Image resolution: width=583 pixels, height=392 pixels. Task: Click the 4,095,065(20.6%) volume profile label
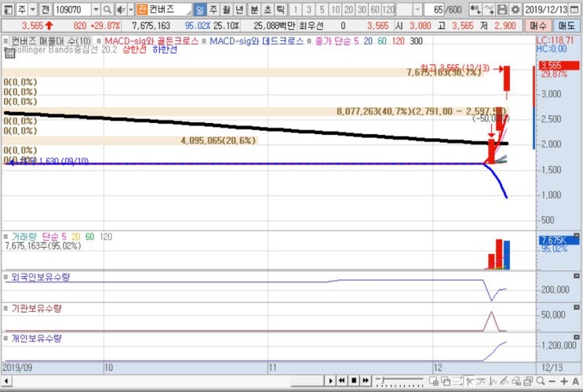[218, 140]
